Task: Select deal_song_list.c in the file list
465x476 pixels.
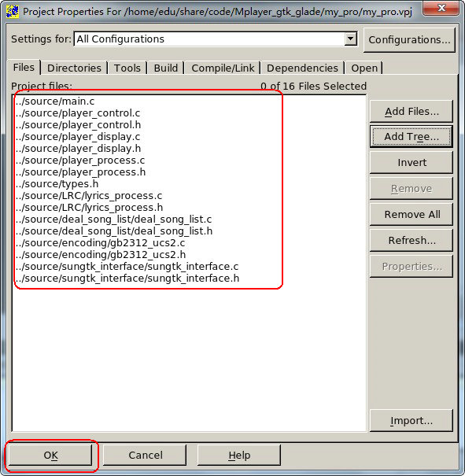Action: pos(113,220)
